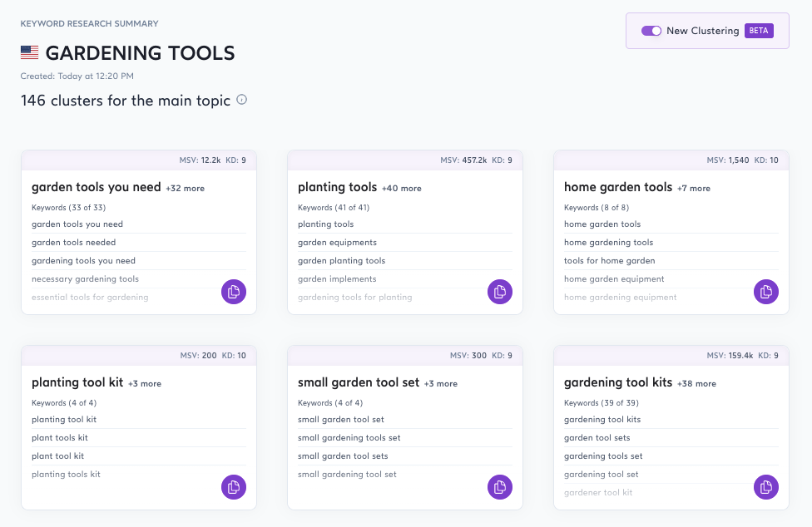Screen dimensions: 812x527
Task: Expand '+32 more' on garden tools you need
Action: point(185,189)
